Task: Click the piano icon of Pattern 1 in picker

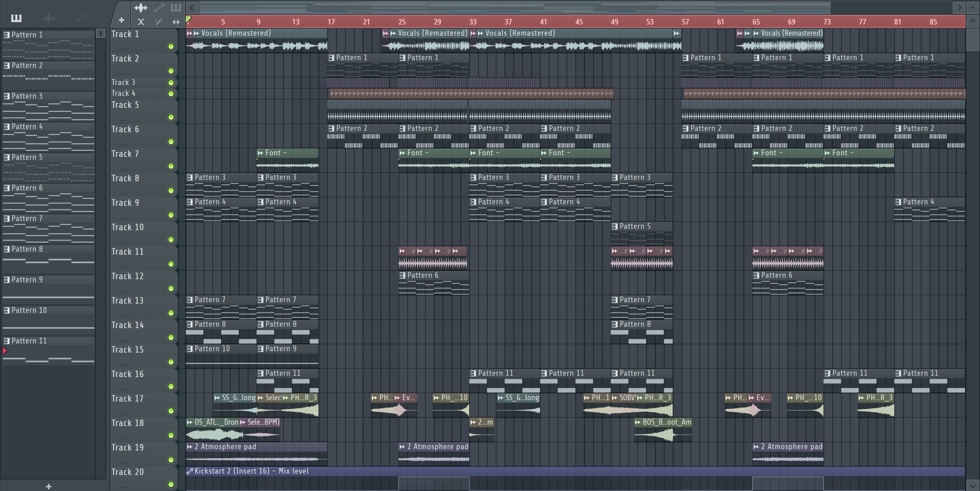Action: pyautogui.click(x=6, y=35)
